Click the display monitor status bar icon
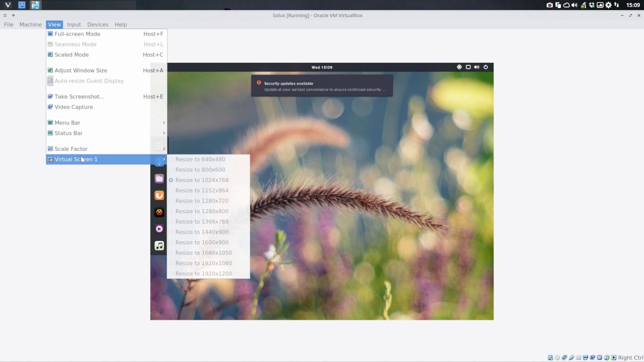Screen dimensions: 644x362 point(586,357)
